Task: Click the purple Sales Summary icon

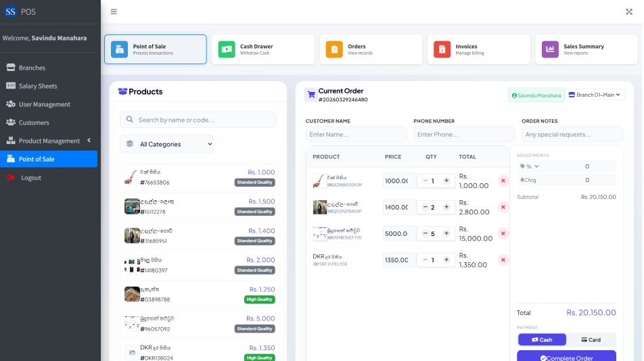Action: click(x=550, y=49)
